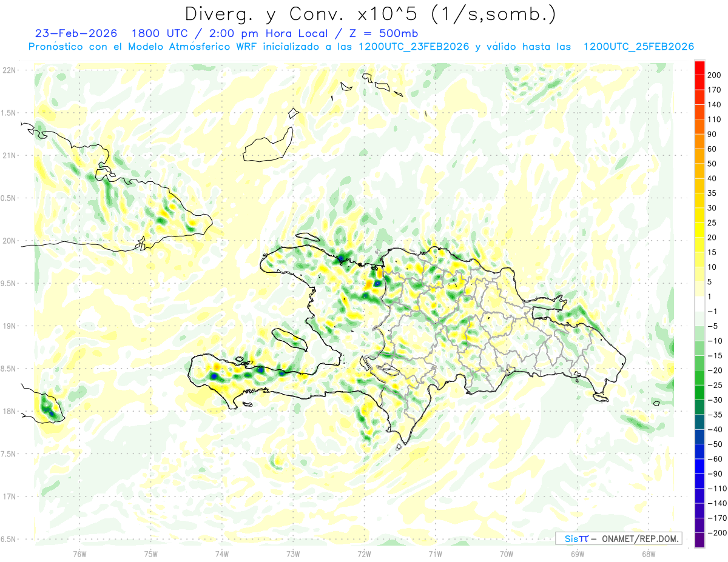Click the '75W' longitude label
728x562 pixels.
(x=151, y=554)
